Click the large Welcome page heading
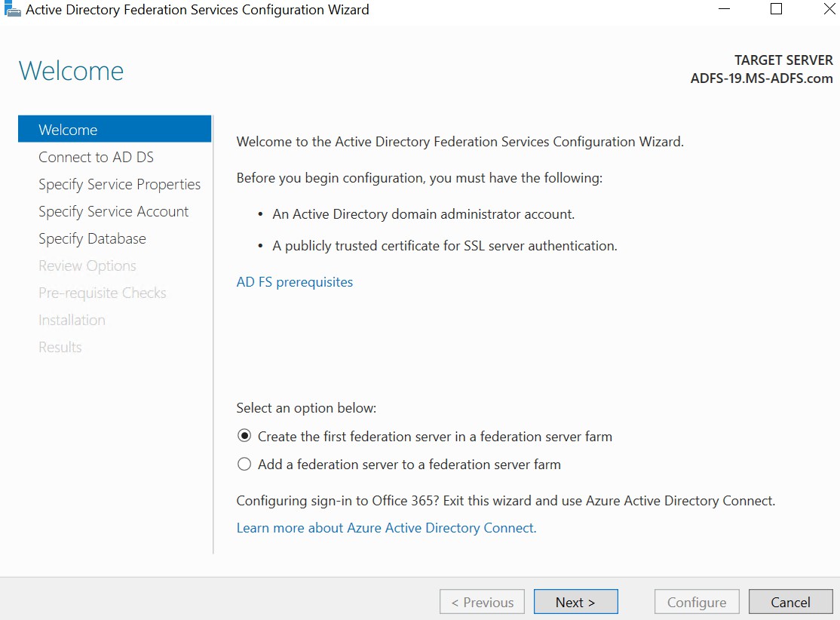 [71, 71]
